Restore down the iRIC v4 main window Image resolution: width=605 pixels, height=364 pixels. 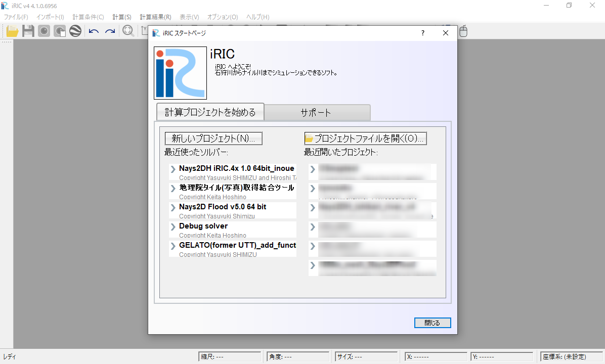[569, 6]
